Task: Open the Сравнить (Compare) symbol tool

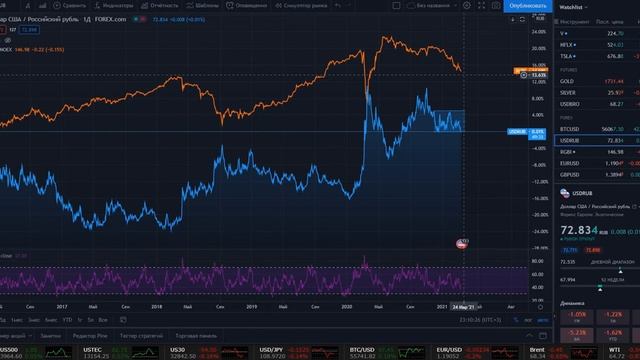Action: click(69, 6)
